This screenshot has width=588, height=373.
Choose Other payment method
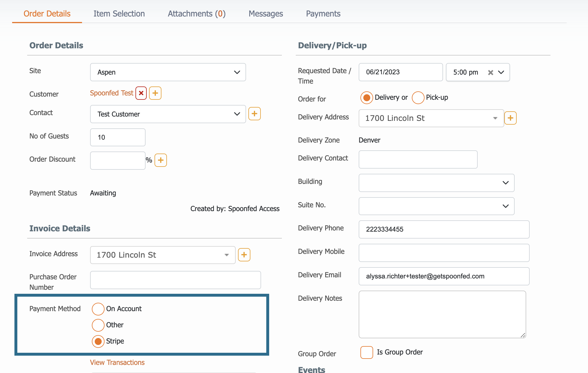pyautogui.click(x=98, y=325)
